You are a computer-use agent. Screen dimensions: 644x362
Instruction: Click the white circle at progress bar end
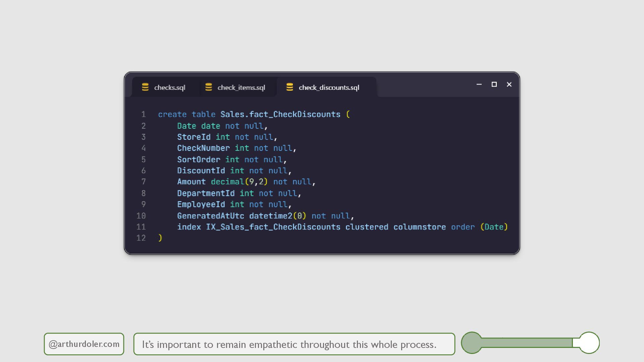pos(589,343)
